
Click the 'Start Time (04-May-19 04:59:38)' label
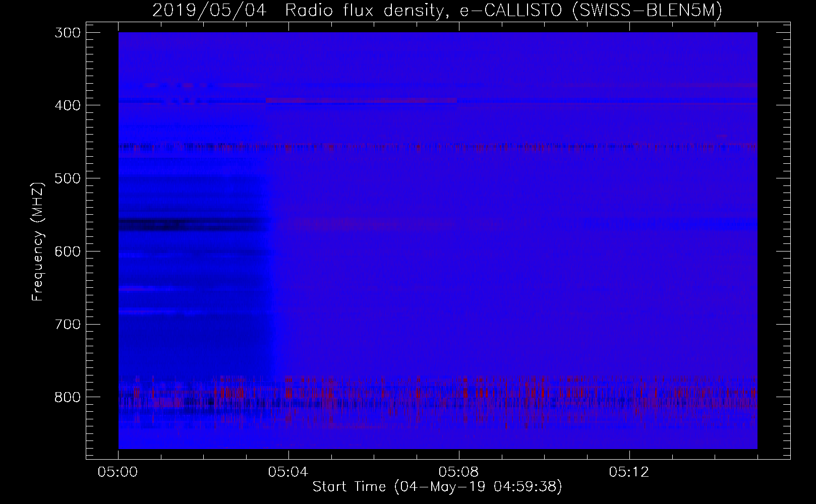(437, 487)
